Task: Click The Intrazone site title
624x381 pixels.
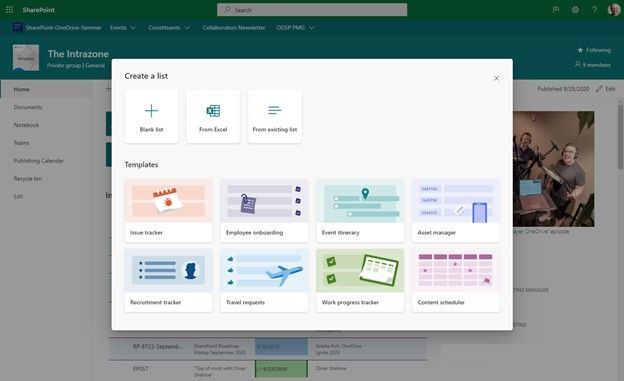Action: click(78, 54)
